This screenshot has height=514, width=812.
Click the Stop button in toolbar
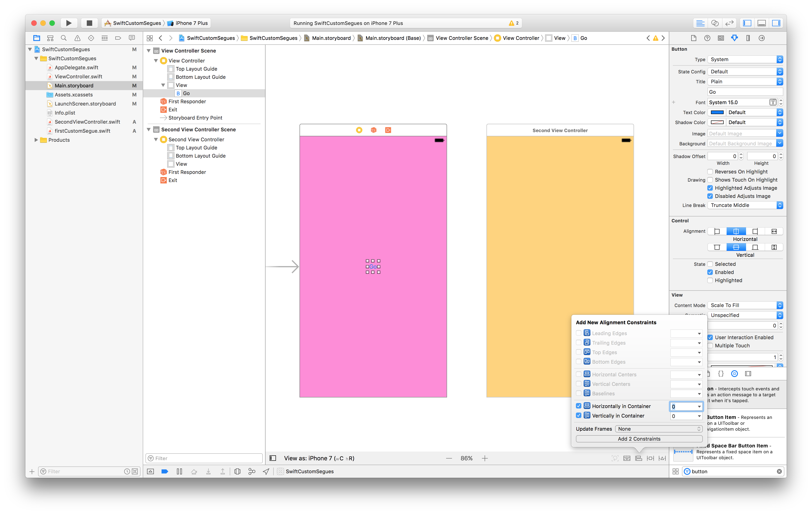(x=89, y=23)
